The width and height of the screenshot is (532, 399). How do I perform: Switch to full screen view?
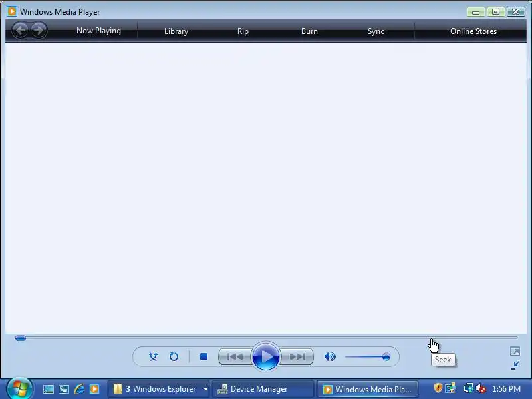(515, 351)
